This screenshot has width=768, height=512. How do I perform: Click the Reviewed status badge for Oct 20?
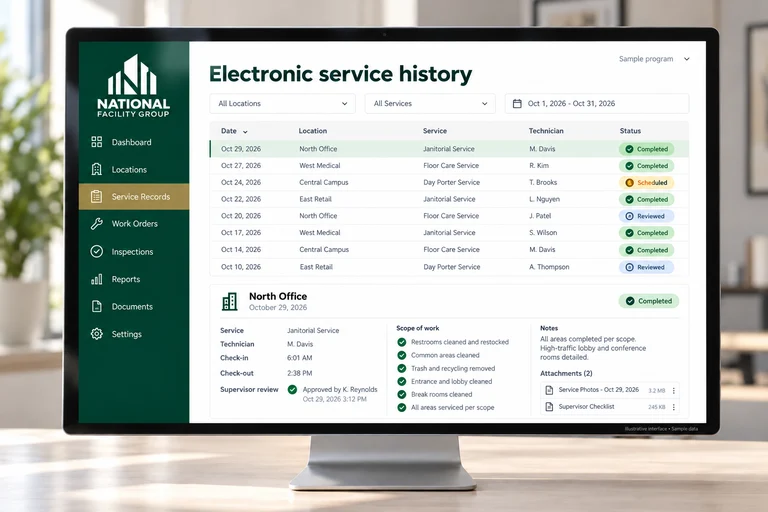(647, 216)
